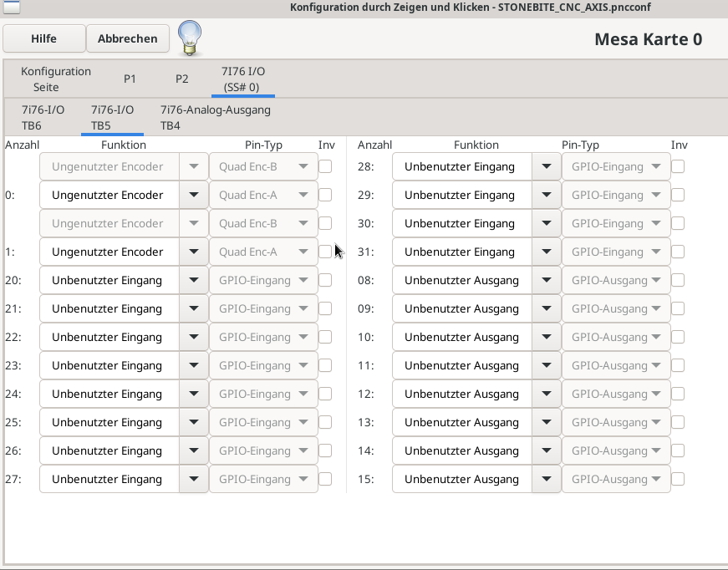Switch to the P1 tab
This screenshot has width=728, height=570.
[130, 79]
